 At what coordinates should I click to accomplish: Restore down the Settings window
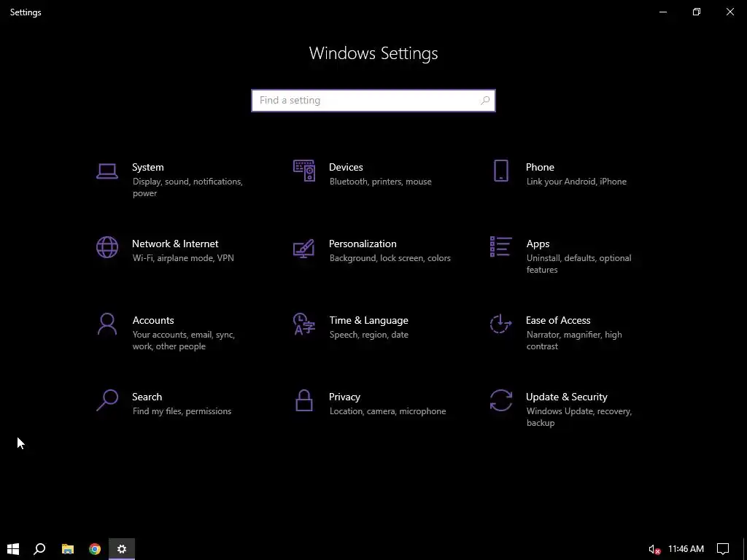pos(697,12)
